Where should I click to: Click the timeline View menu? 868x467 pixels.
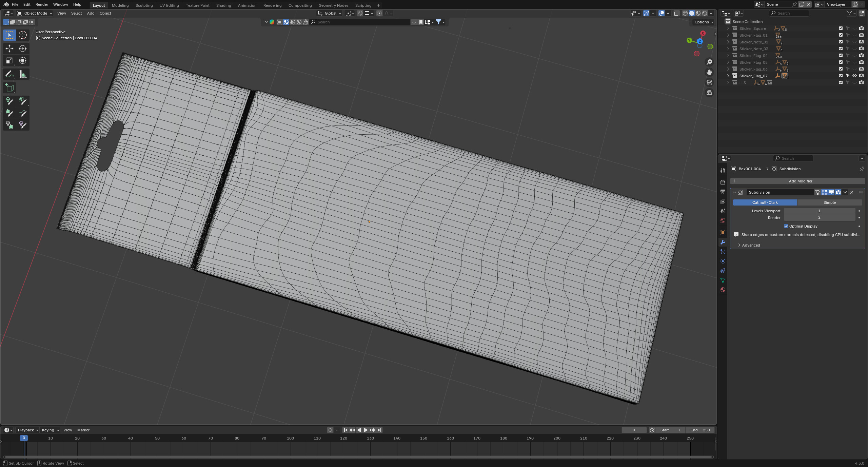click(68, 430)
